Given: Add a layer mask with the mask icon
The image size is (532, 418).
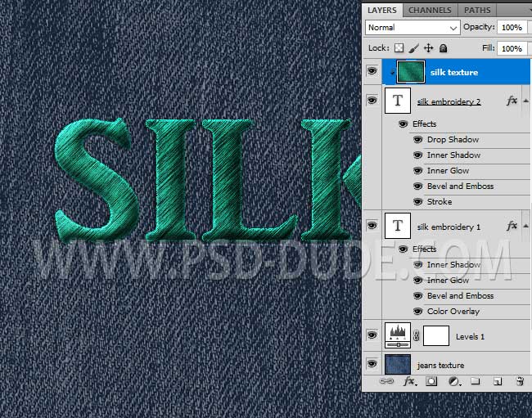Looking at the screenshot, I should [x=431, y=381].
